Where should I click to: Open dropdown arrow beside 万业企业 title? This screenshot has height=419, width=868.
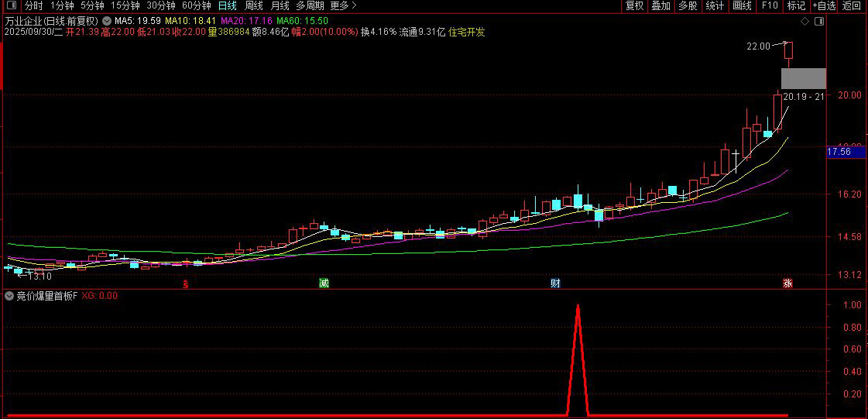(105, 21)
